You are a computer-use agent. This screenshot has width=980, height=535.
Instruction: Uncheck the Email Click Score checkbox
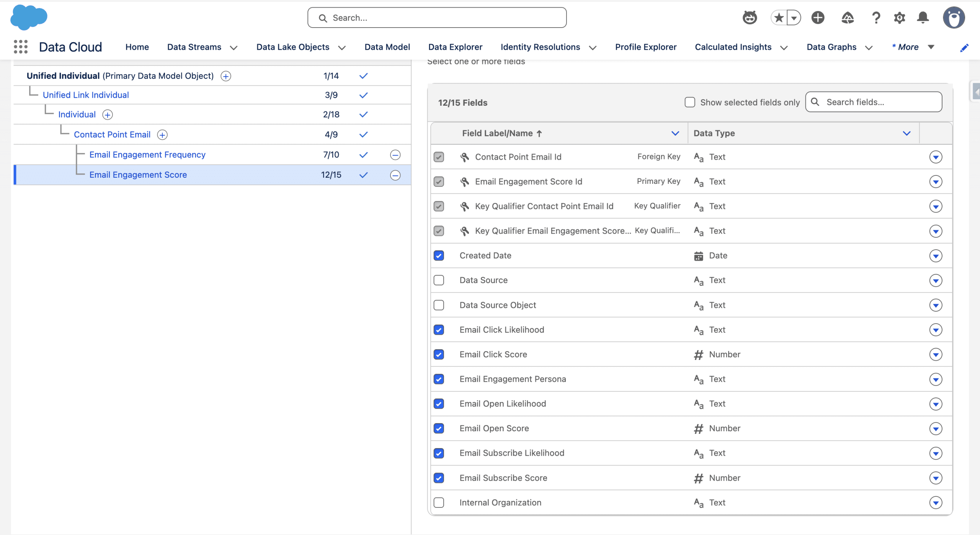click(439, 355)
